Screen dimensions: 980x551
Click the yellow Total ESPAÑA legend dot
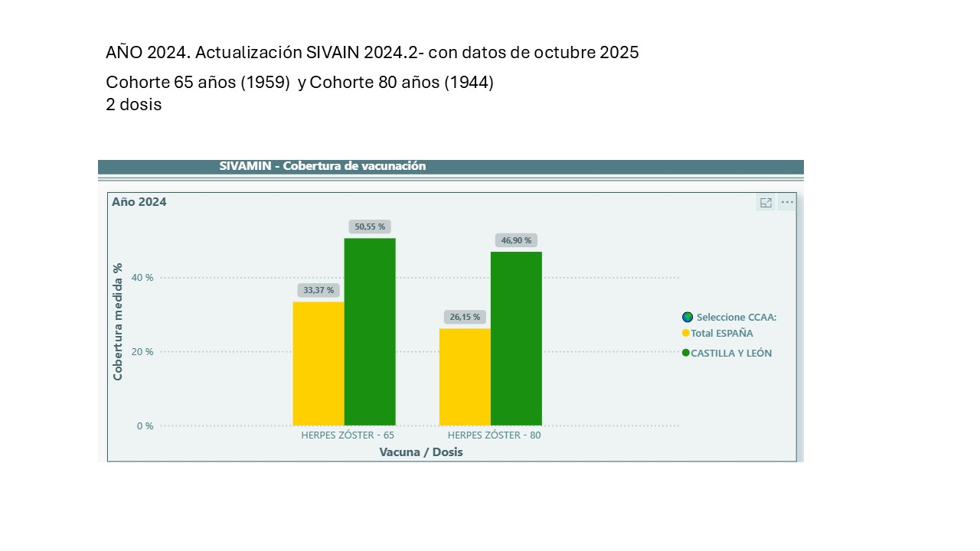686,333
